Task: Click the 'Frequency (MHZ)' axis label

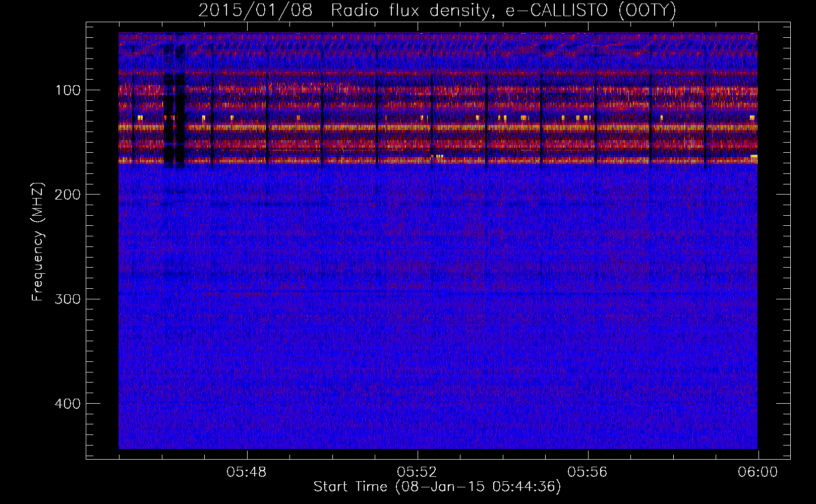Action: pos(38,242)
